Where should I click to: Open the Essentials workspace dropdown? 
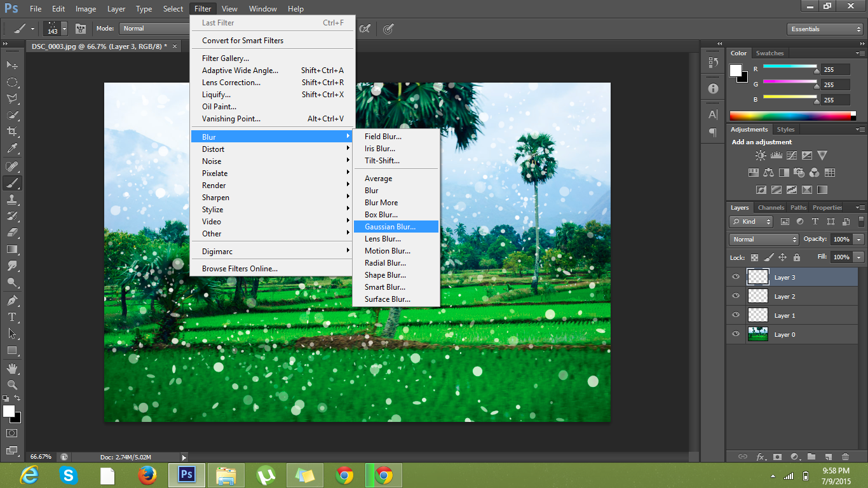tap(825, 29)
